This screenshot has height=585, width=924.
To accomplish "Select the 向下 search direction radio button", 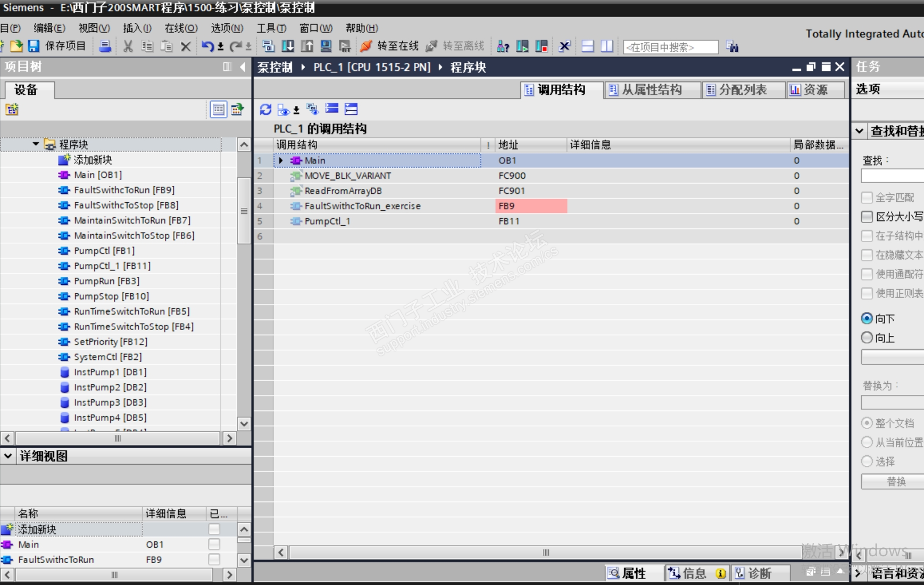I will (x=867, y=318).
